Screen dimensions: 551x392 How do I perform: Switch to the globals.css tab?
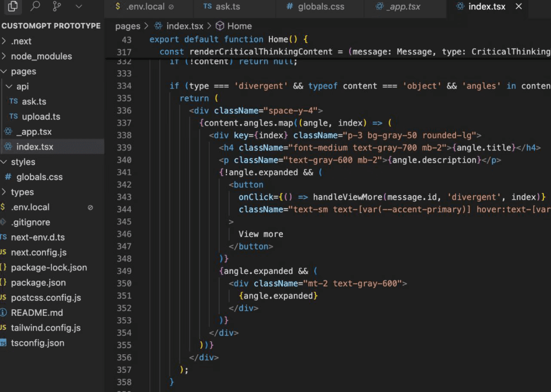[321, 7]
